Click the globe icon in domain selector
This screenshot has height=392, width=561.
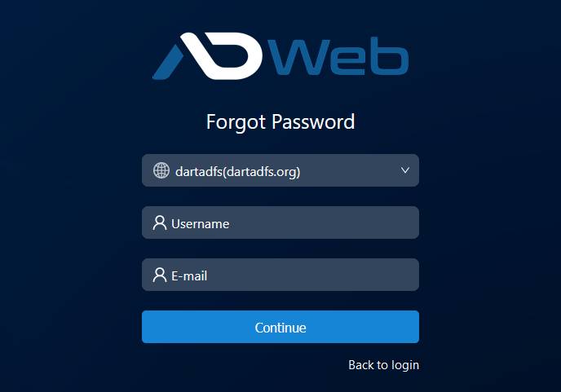(161, 170)
